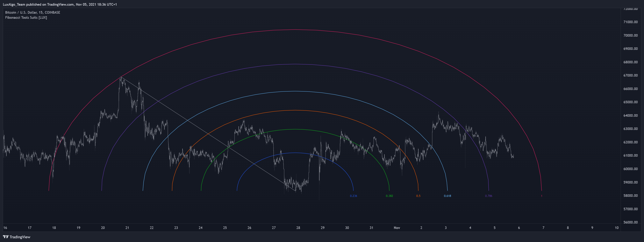Click the date label 23 on time axis
The height and width of the screenshot is (242, 644).
point(176,228)
